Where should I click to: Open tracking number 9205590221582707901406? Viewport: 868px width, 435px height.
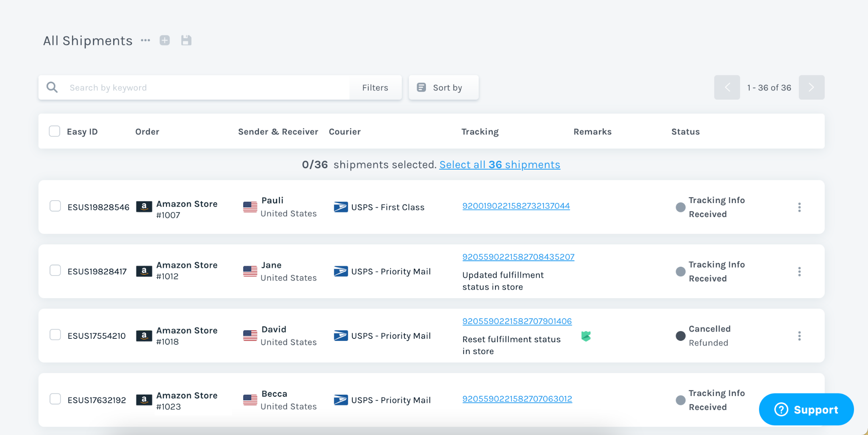pyautogui.click(x=517, y=321)
